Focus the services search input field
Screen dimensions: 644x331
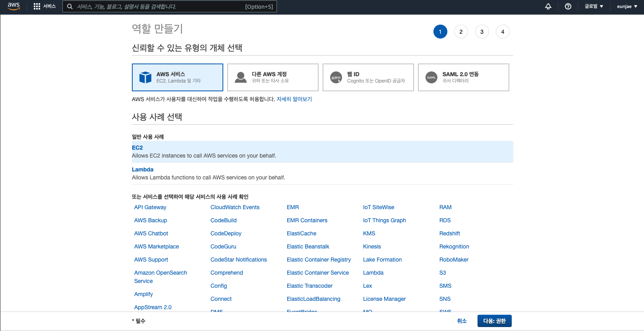[x=170, y=6]
